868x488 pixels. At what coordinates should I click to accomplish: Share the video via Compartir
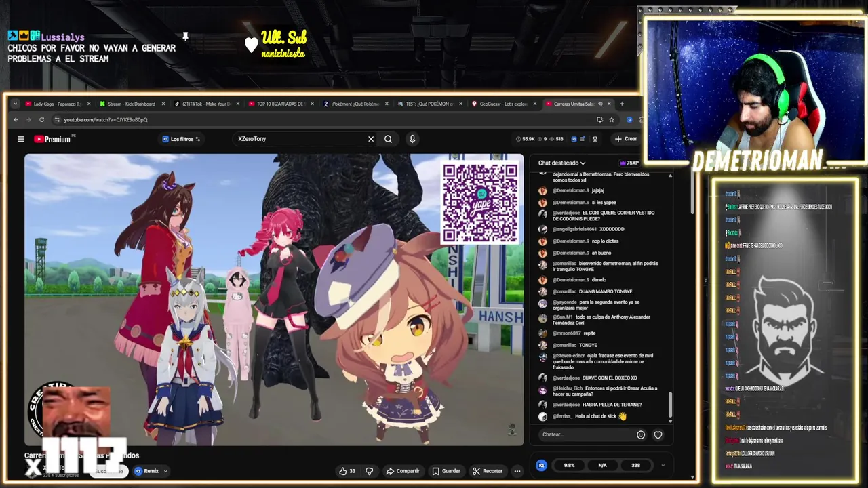click(x=403, y=471)
